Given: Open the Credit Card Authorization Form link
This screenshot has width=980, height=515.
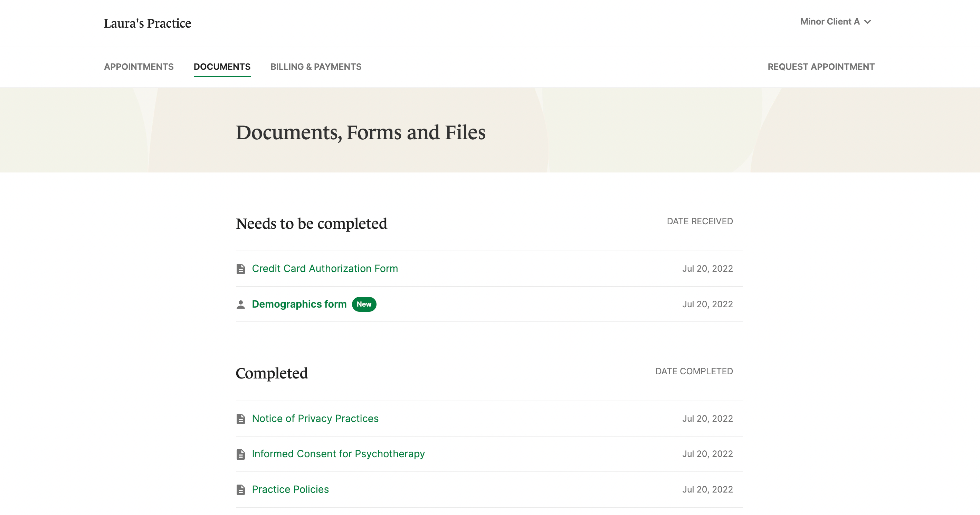Looking at the screenshot, I should (325, 269).
